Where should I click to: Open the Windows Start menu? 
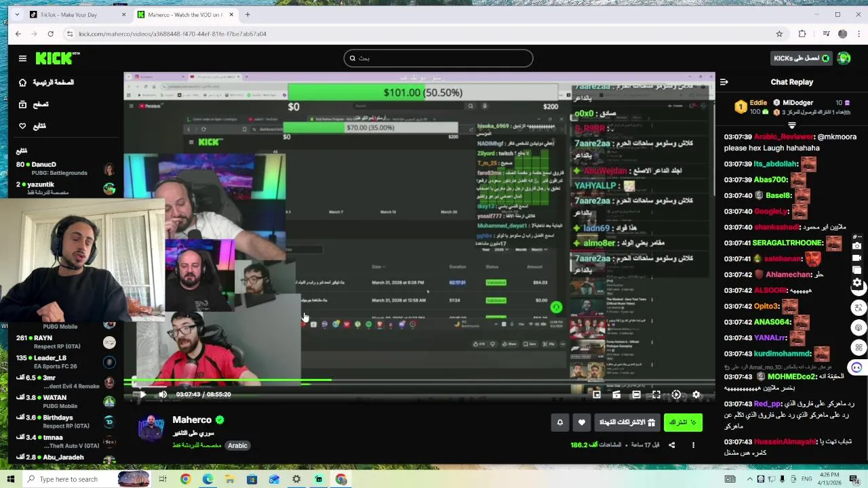[x=11, y=479]
